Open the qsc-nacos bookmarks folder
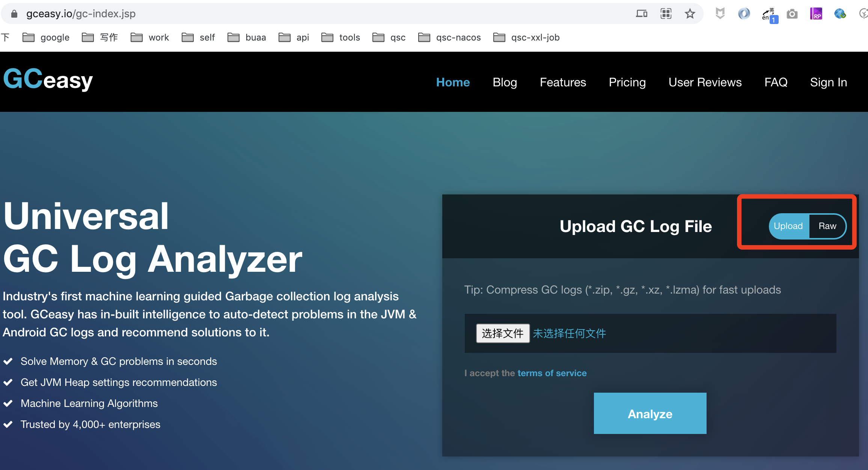868x470 pixels. coord(449,38)
